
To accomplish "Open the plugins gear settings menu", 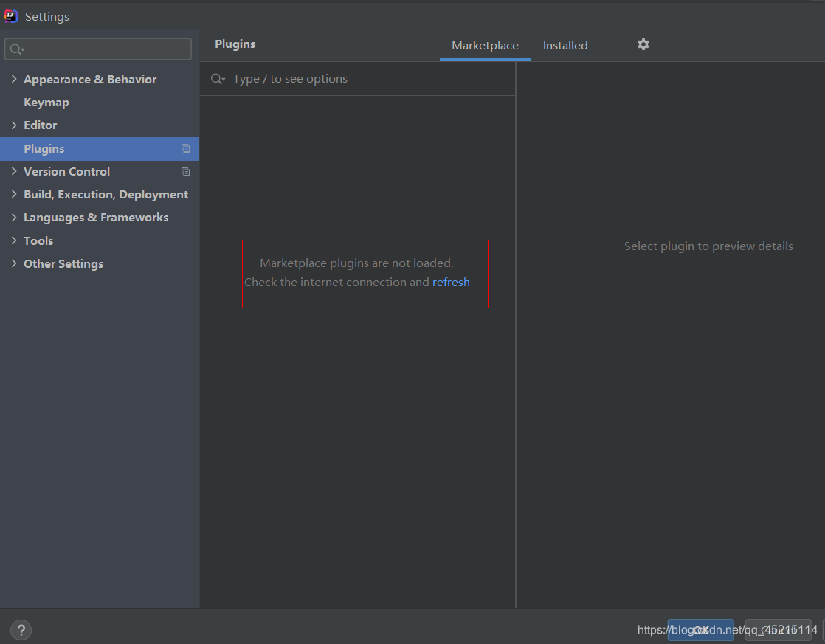I will pyautogui.click(x=643, y=45).
